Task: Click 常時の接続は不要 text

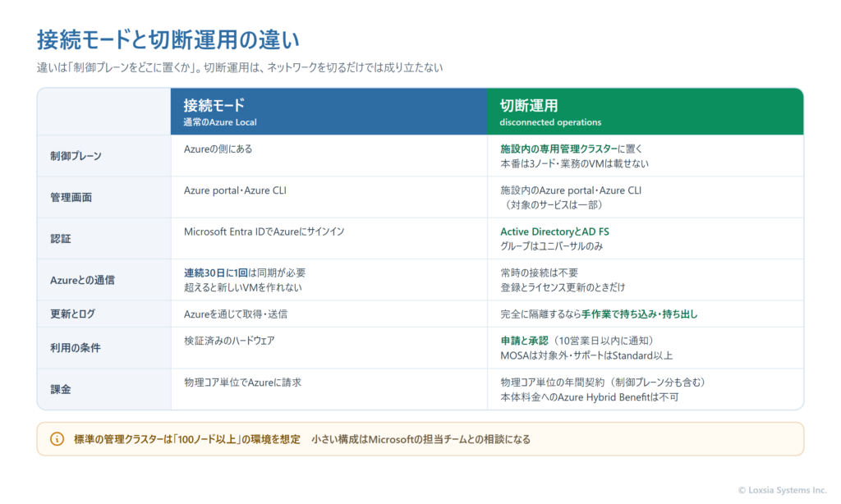Action: point(539,273)
